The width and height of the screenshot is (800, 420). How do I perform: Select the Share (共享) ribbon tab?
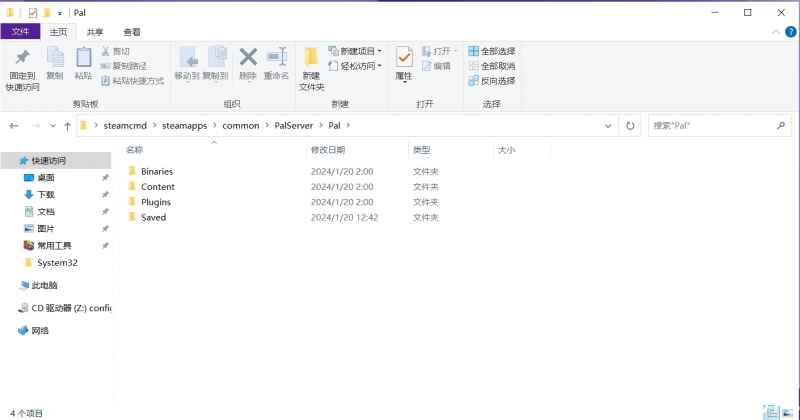(x=95, y=32)
